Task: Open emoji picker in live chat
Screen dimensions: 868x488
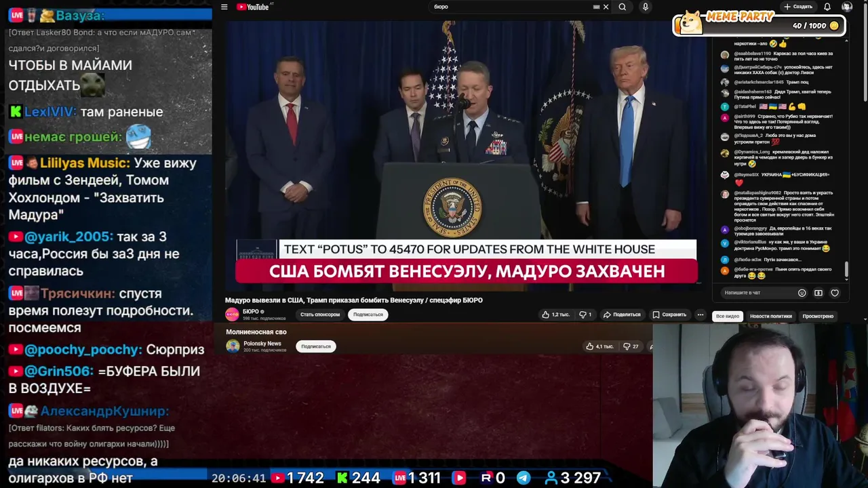Action: [x=802, y=293]
